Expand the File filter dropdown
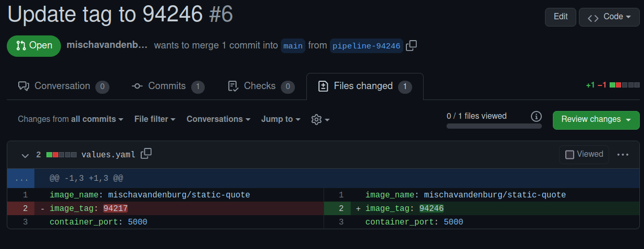 coord(155,119)
